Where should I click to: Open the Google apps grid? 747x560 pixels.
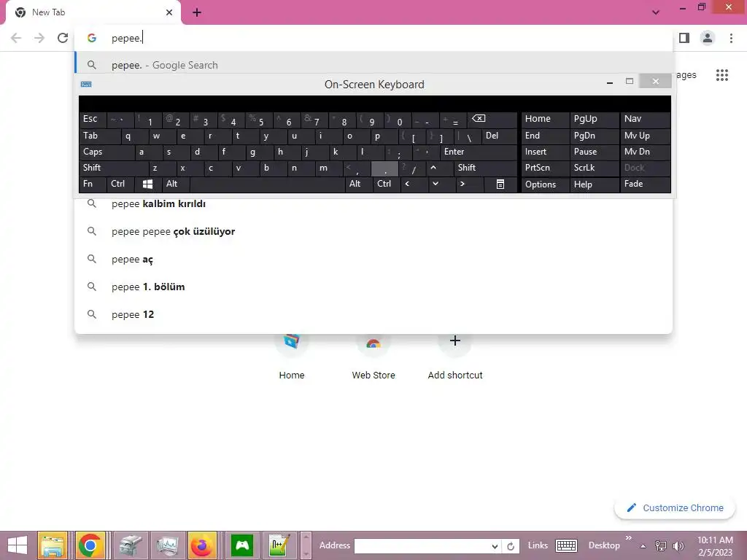pyautogui.click(x=721, y=75)
